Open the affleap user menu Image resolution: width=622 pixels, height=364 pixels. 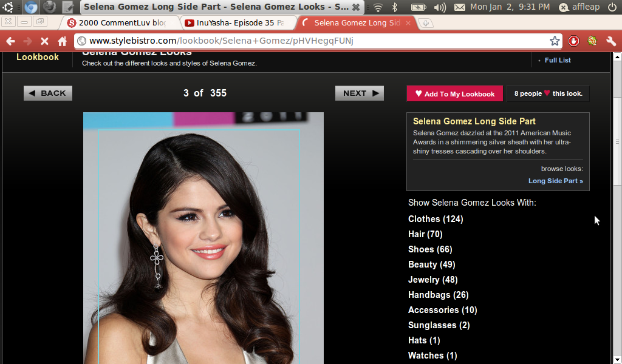(579, 7)
